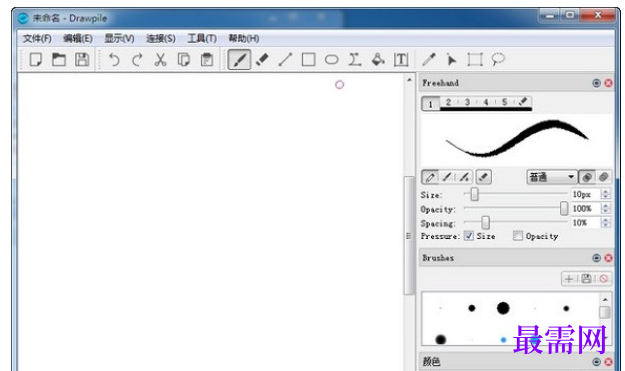Click the Opacity slider handle

coord(564,208)
